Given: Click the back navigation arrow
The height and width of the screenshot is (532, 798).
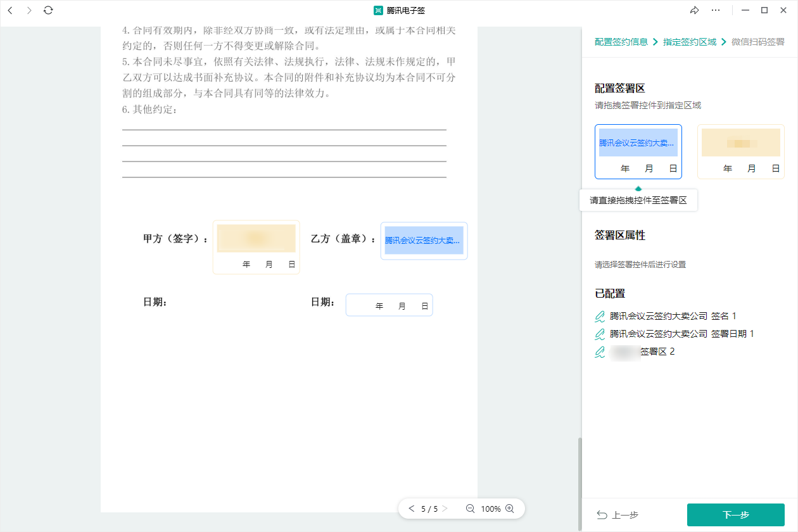Looking at the screenshot, I should (9, 10).
